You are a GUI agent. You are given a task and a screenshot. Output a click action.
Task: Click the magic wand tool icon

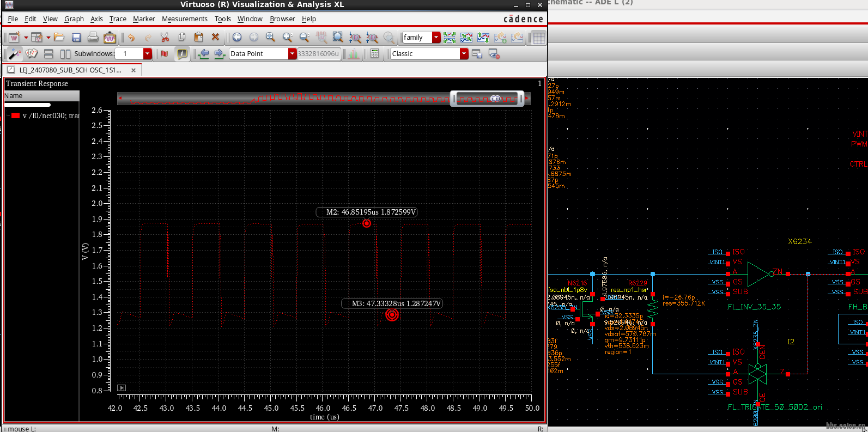coord(15,54)
